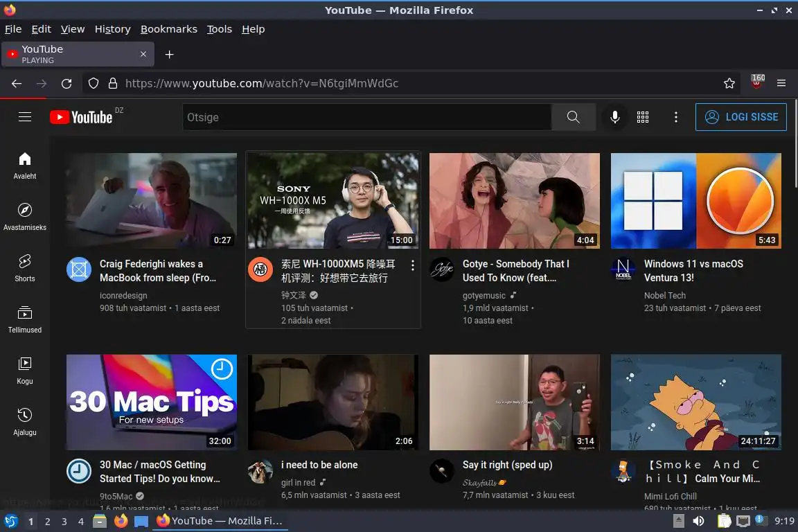Open Tellimused subscriptions in sidebar
The image size is (798, 532).
click(25, 320)
